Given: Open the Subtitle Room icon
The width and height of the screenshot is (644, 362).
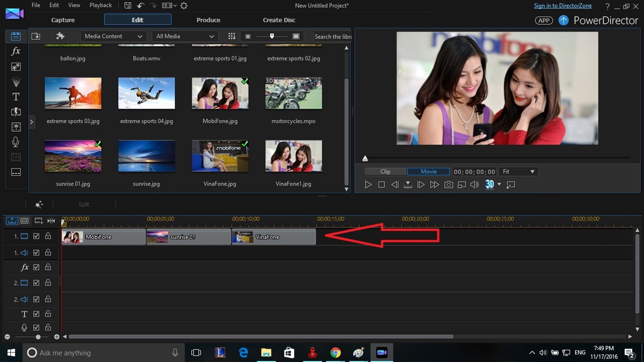Looking at the screenshot, I should 16,172.
